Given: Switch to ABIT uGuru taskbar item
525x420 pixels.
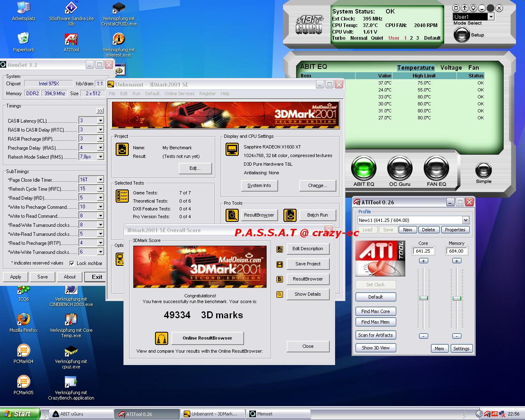Looking at the screenshot, I should (82, 414).
